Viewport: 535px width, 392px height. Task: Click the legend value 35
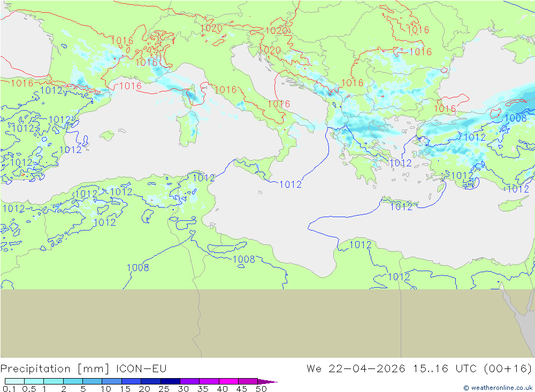203,389
